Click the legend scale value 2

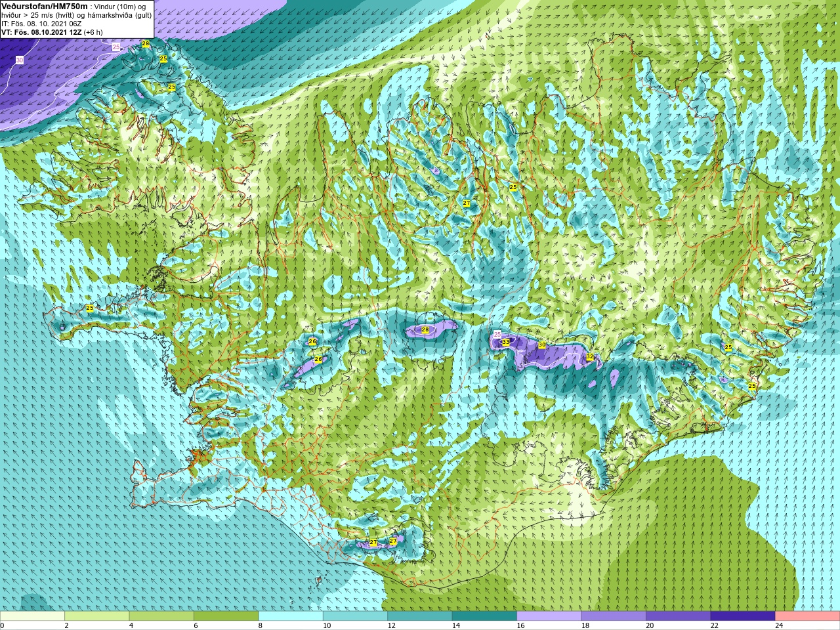click(x=66, y=625)
